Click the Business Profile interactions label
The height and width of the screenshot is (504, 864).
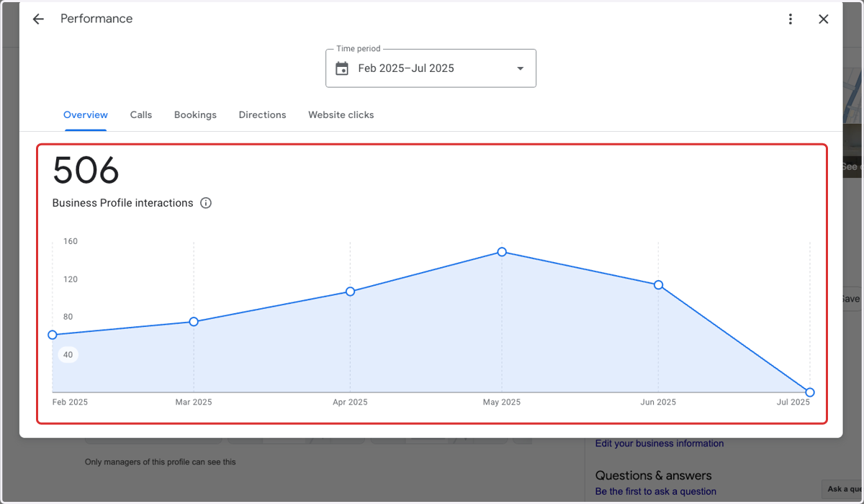(123, 203)
